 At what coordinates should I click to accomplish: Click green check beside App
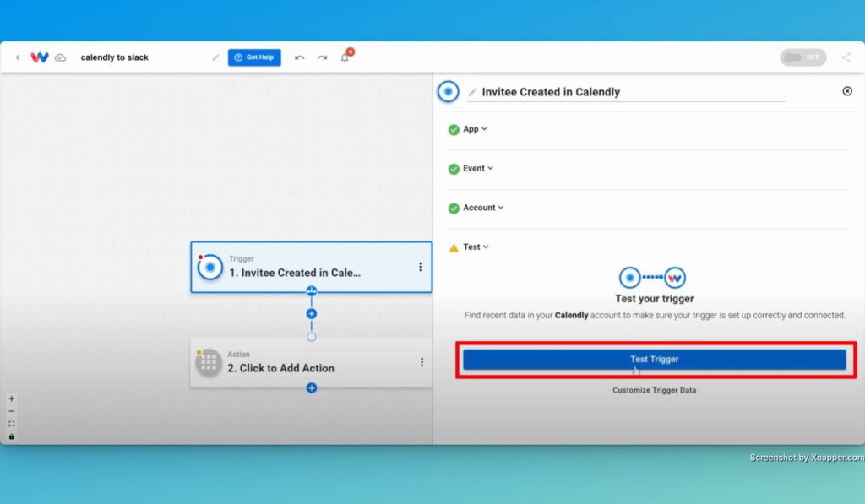pyautogui.click(x=454, y=129)
